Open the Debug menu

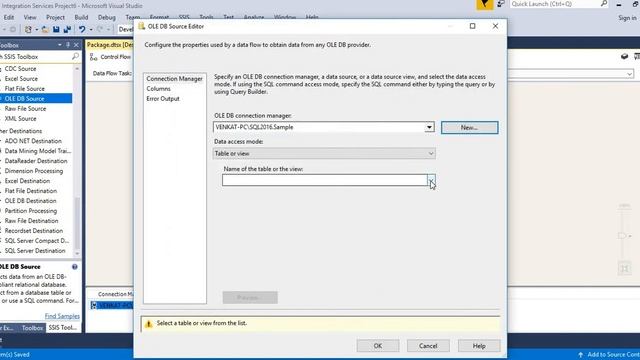[107, 18]
